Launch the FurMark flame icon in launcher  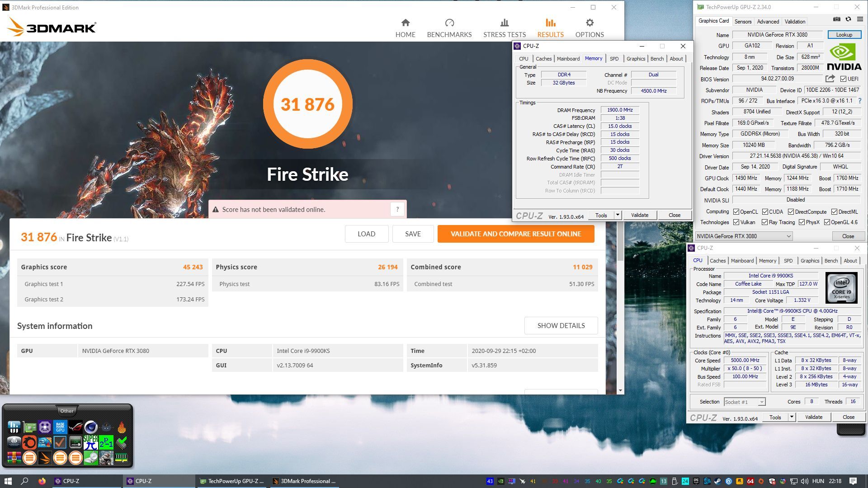(x=122, y=427)
